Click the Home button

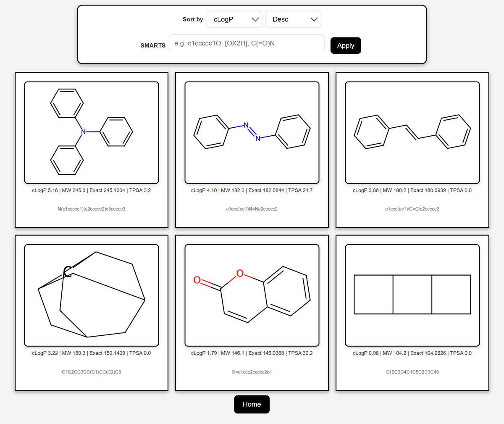pyautogui.click(x=252, y=404)
